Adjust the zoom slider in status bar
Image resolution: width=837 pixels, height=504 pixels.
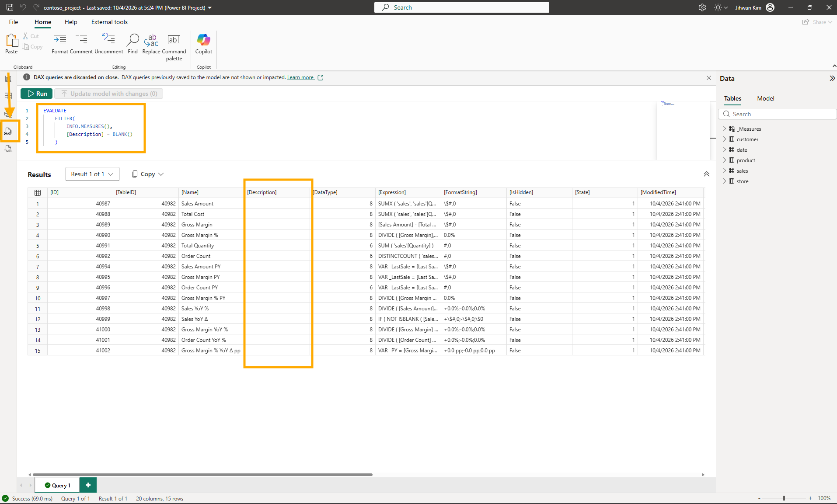[x=784, y=498]
